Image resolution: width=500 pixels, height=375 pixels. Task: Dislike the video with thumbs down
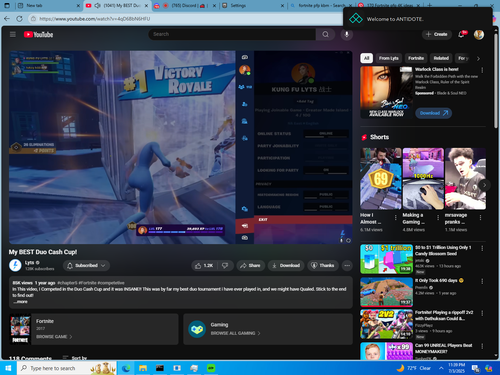click(x=225, y=265)
